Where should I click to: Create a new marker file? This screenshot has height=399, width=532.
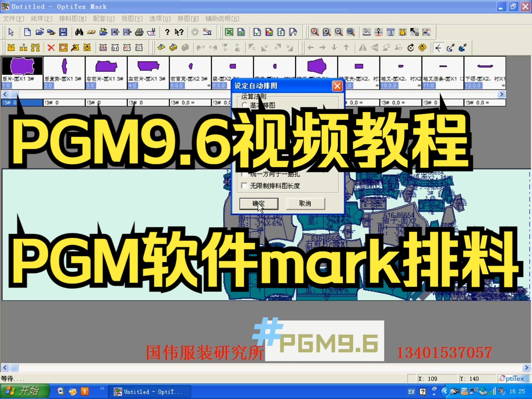27,32
